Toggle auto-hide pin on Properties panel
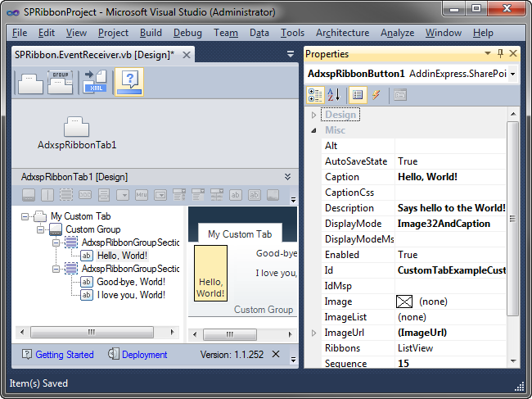This screenshot has width=532, height=399. coord(500,53)
